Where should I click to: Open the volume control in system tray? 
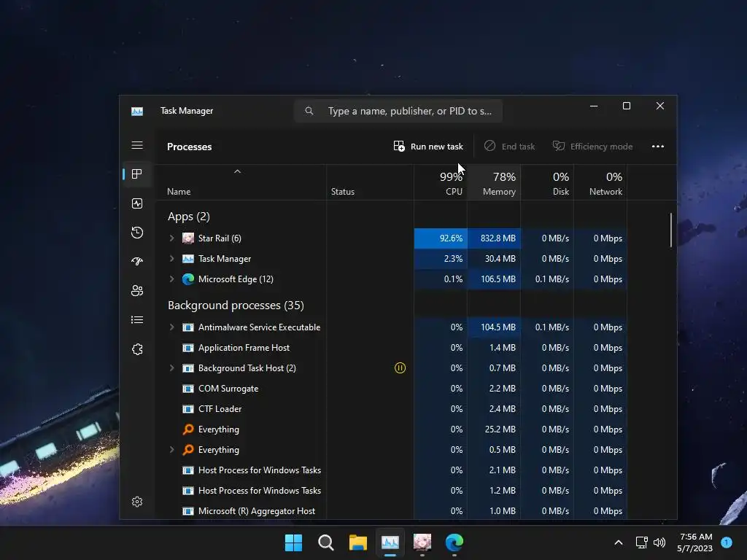coord(659,542)
